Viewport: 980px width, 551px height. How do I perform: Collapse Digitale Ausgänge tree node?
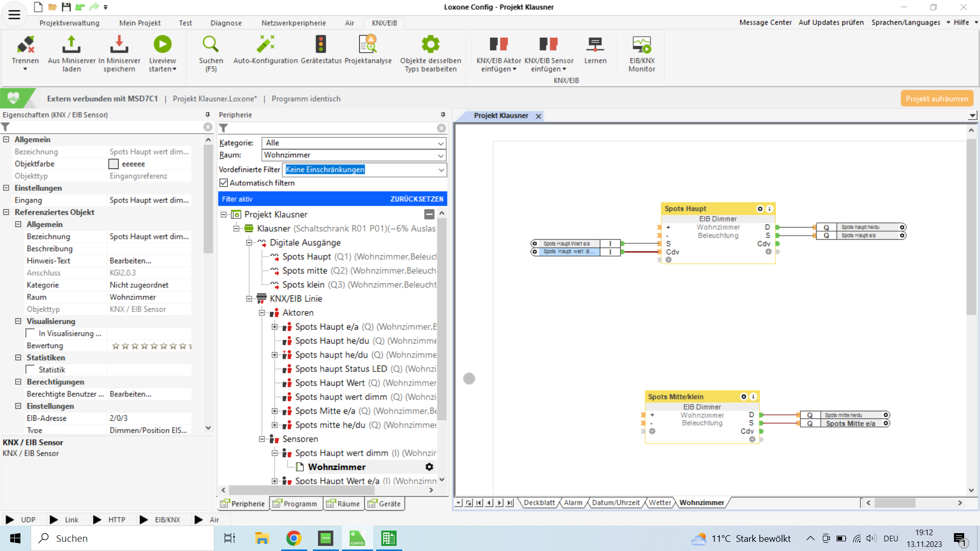pyautogui.click(x=249, y=243)
